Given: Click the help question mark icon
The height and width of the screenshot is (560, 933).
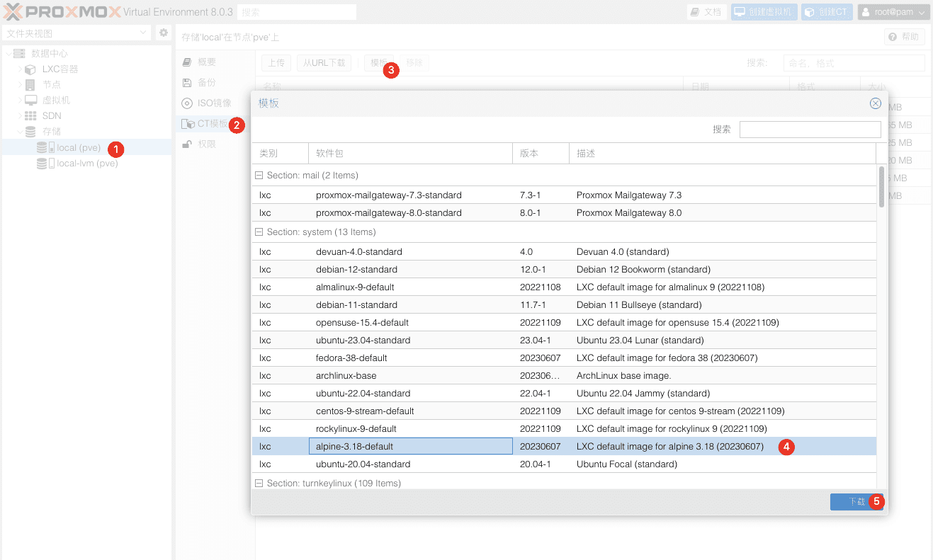Looking at the screenshot, I should click(x=893, y=37).
